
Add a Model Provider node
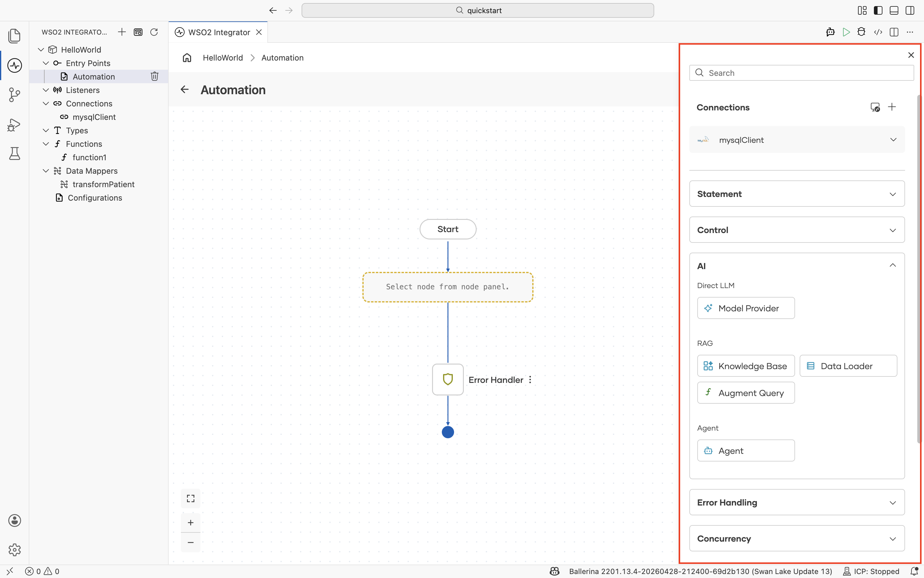(x=746, y=308)
